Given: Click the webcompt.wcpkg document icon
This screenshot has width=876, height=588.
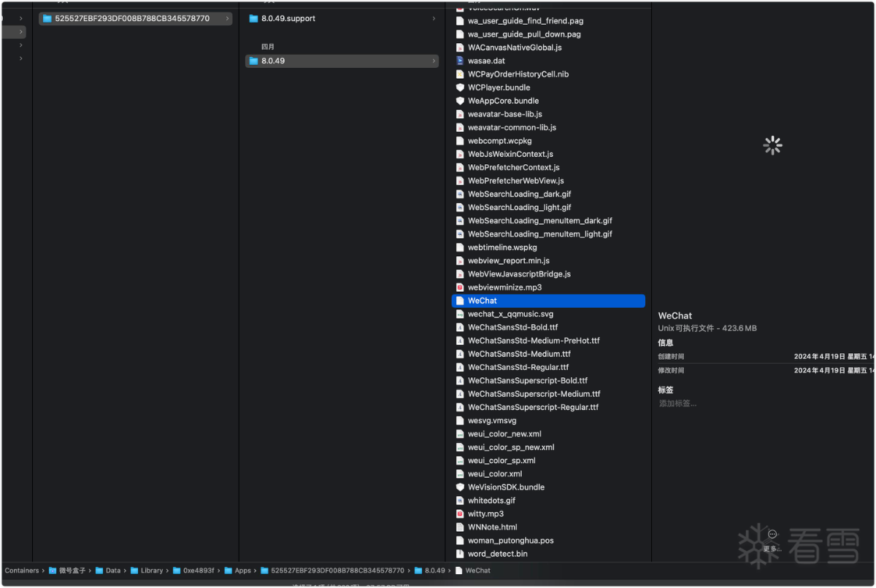Looking at the screenshot, I should click(x=460, y=141).
